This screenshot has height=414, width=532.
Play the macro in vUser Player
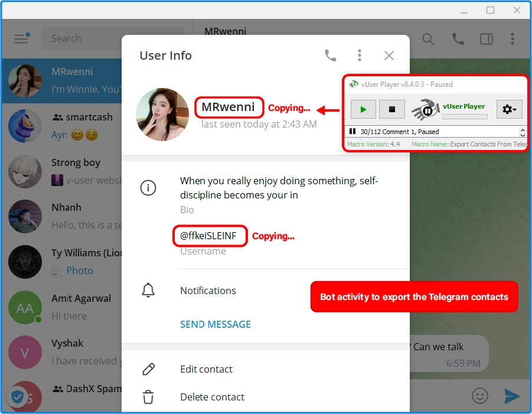tap(363, 109)
